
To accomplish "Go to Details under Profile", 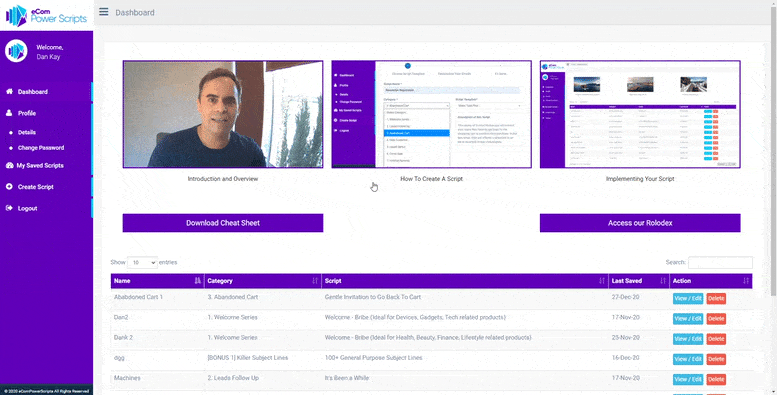I will click(x=27, y=132).
